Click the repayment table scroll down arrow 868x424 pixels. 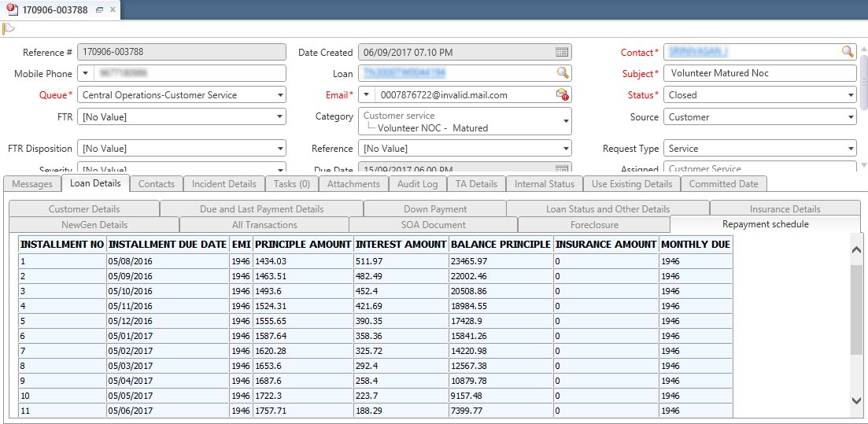pos(856,400)
